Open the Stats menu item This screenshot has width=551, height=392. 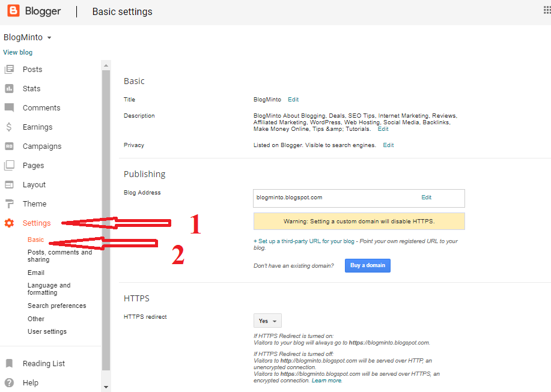pos(31,88)
